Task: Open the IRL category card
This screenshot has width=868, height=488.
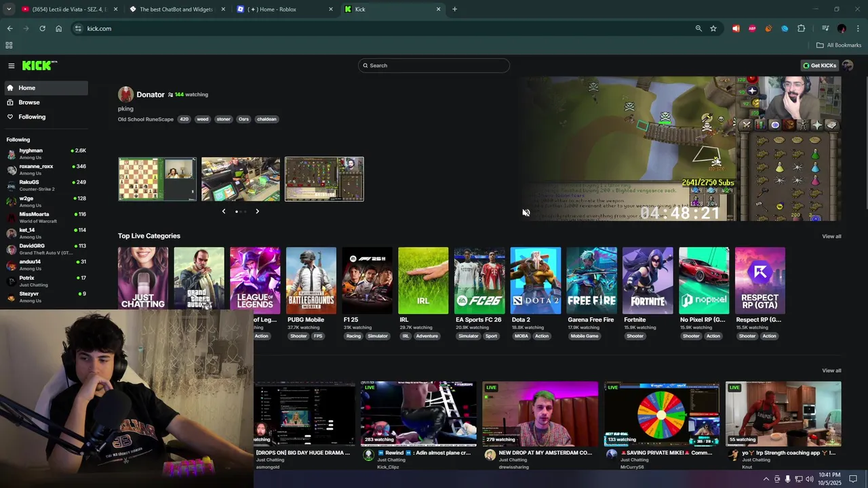Action: coord(423,280)
